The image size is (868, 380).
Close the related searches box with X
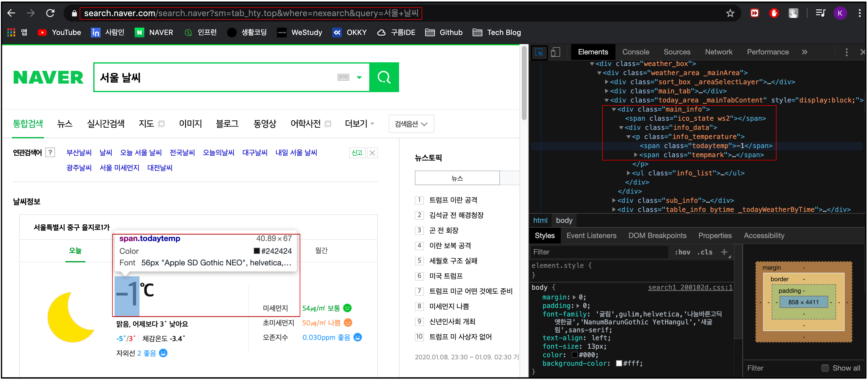point(372,153)
